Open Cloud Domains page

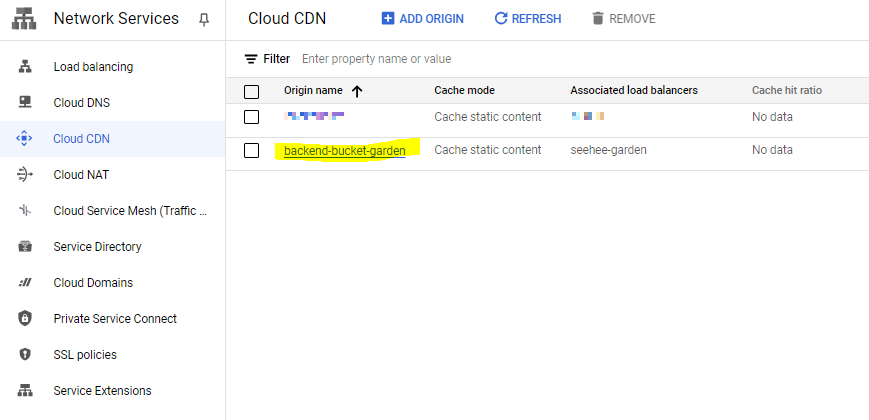93,283
